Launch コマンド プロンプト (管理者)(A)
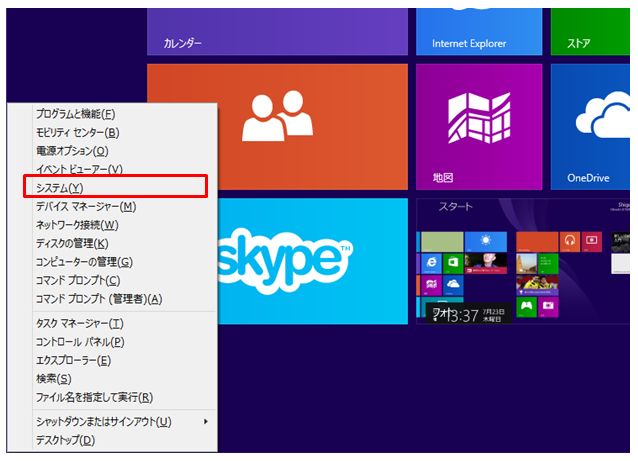This screenshot has width=638, height=461. (x=98, y=299)
